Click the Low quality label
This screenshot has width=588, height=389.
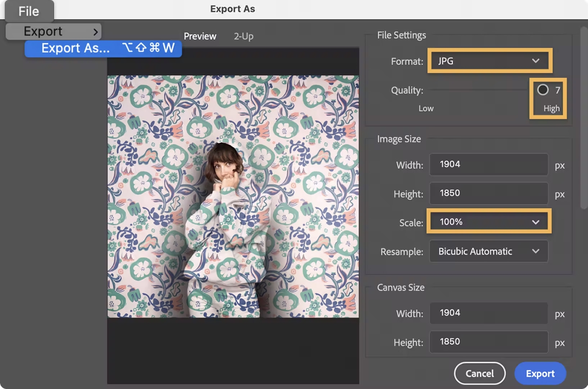(426, 108)
